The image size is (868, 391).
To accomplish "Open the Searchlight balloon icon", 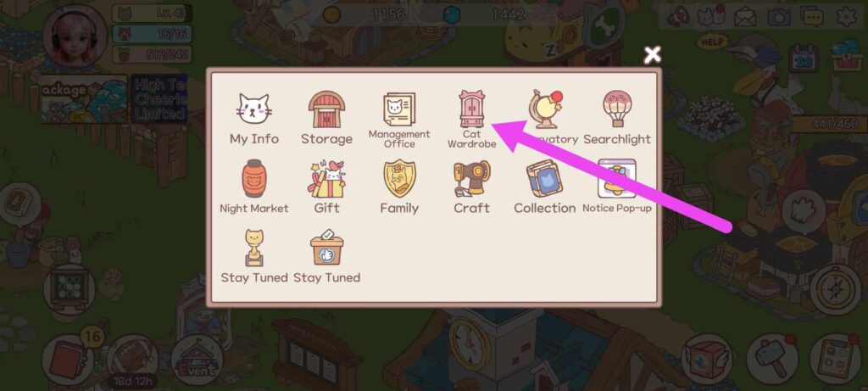I will pyautogui.click(x=617, y=109).
